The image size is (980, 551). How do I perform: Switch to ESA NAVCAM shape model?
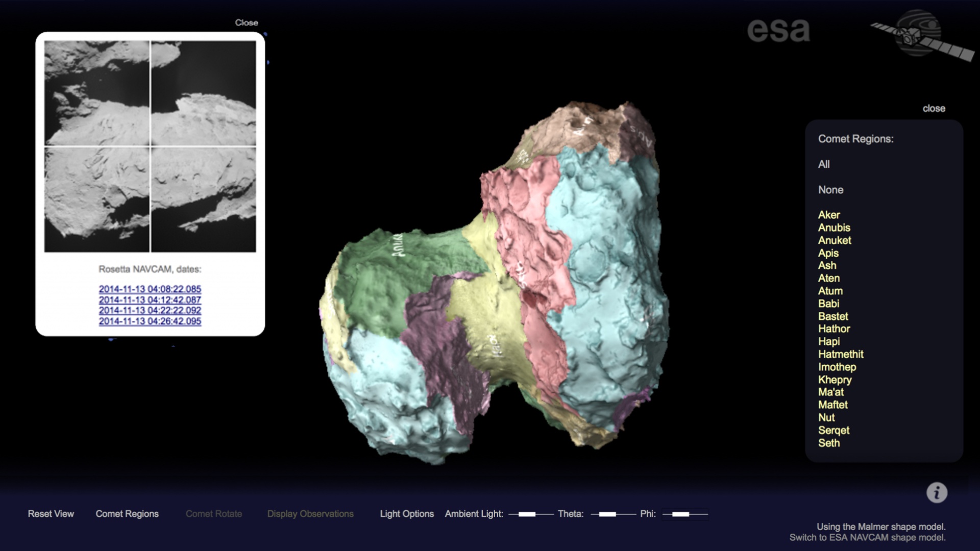(867, 537)
